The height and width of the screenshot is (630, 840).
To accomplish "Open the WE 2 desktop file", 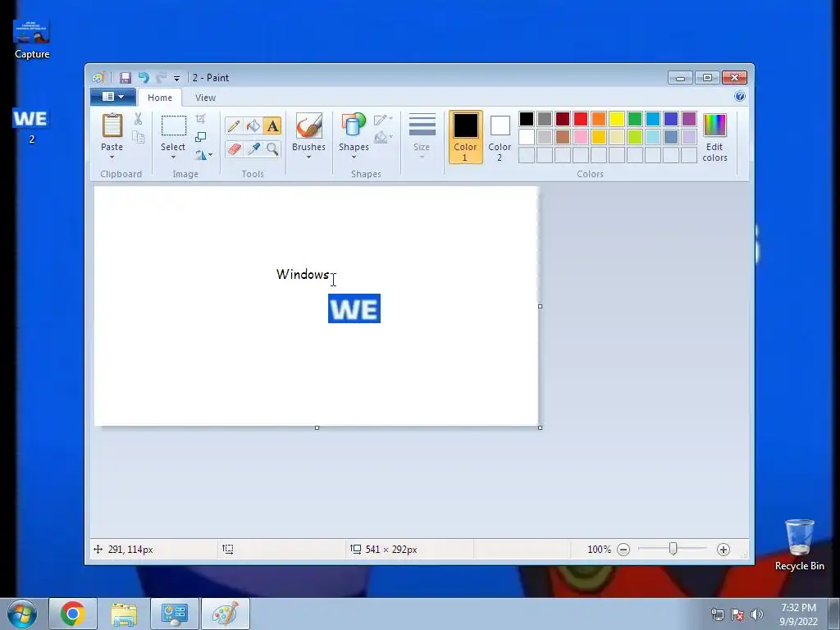I will coord(31,126).
